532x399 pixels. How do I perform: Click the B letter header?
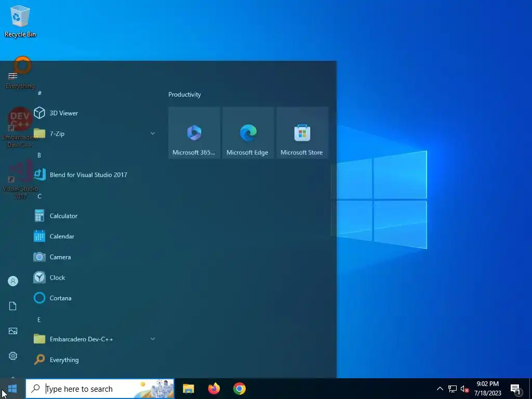pos(39,155)
